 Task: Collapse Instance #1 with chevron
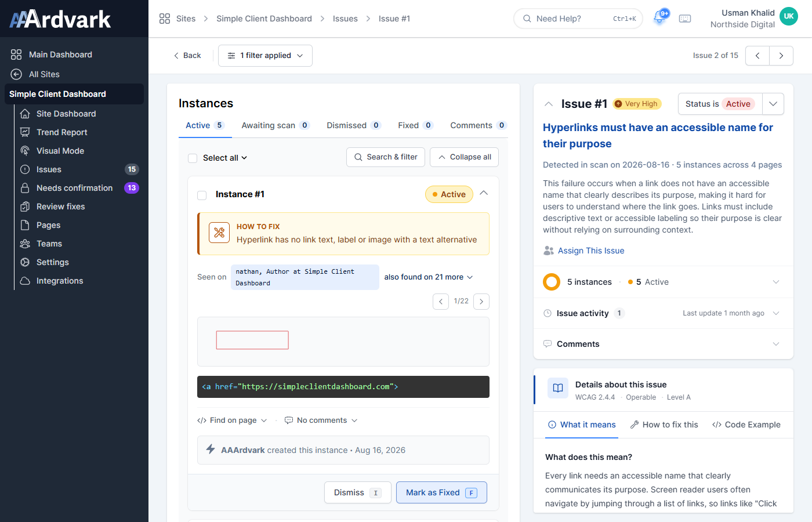click(x=484, y=193)
